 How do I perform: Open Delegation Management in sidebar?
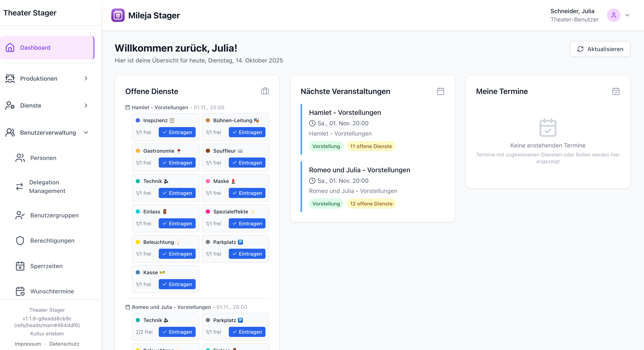[x=47, y=186]
